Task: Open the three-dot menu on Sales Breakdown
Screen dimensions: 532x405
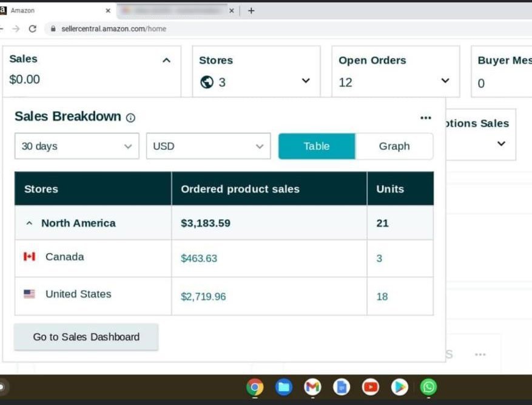Action: (x=426, y=117)
